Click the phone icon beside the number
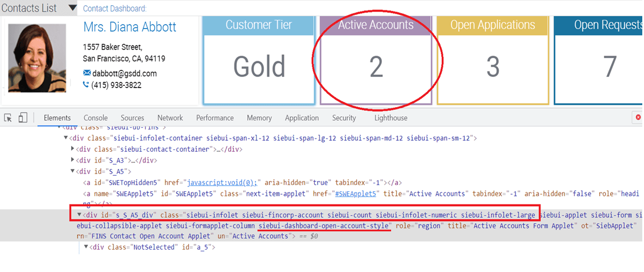 (86, 85)
